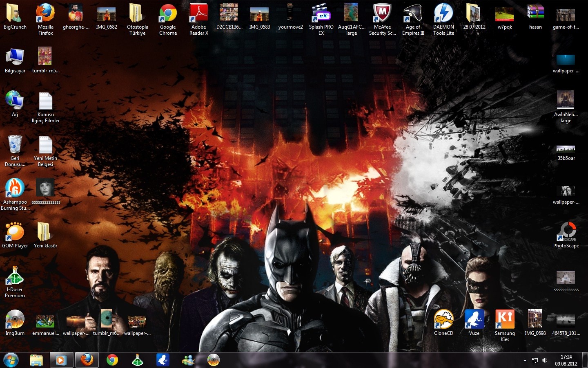The height and width of the screenshot is (368, 588).
Task: Select Konusu İlginç Filmler text document
Action: tap(45, 101)
